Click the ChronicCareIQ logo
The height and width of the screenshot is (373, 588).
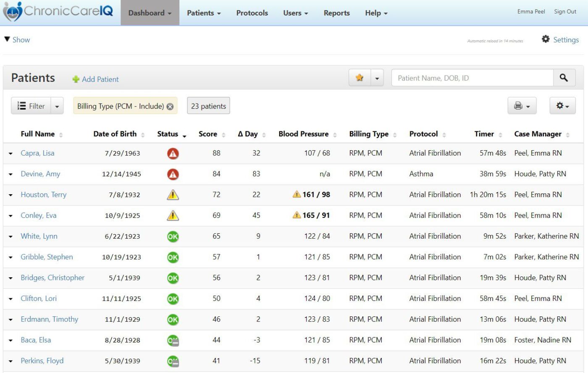pos(58,11)
